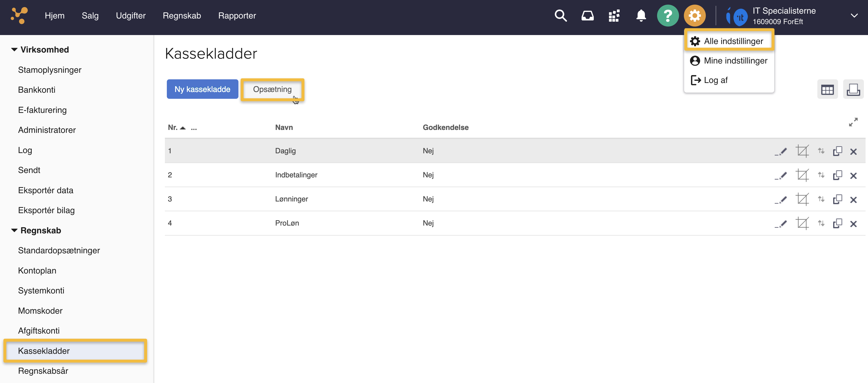Copy the Indbetalinger journal row
Viewport: 868px width, 383px height.
(x=837, y=175)
